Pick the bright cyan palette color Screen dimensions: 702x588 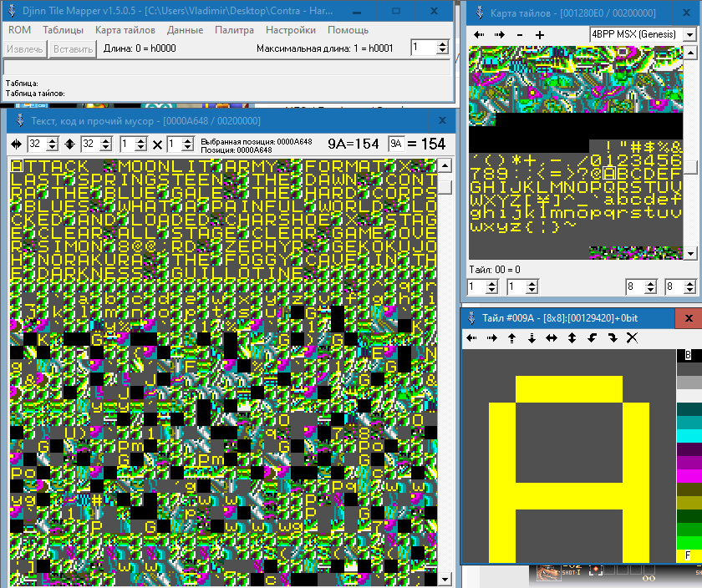pos(689,436)
